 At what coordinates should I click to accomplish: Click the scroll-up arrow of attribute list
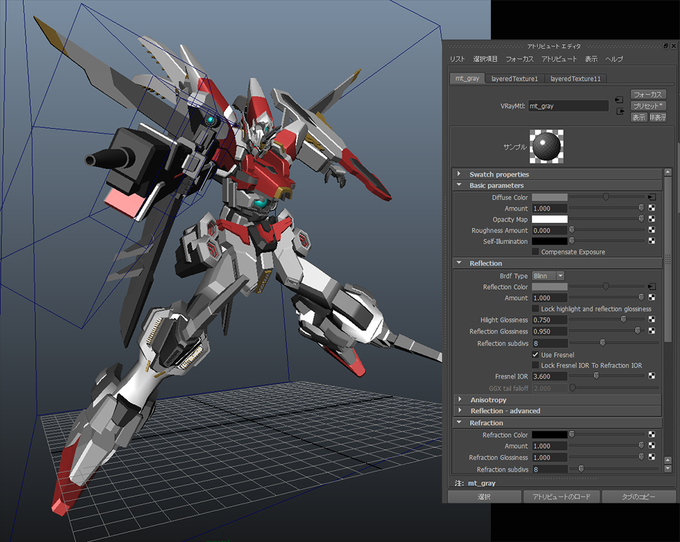coord(668,173)
